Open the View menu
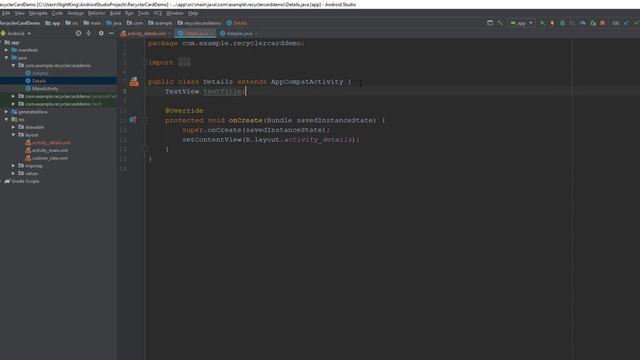 point(19,13)
